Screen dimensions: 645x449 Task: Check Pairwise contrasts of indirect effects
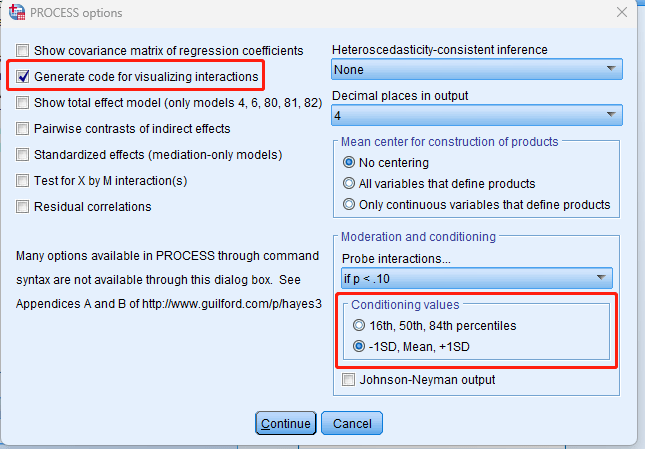click(23, 128)
